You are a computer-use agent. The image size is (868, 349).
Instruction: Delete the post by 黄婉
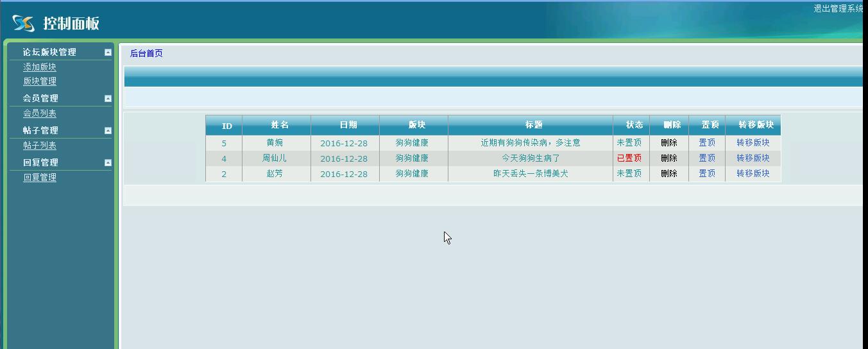669,142
